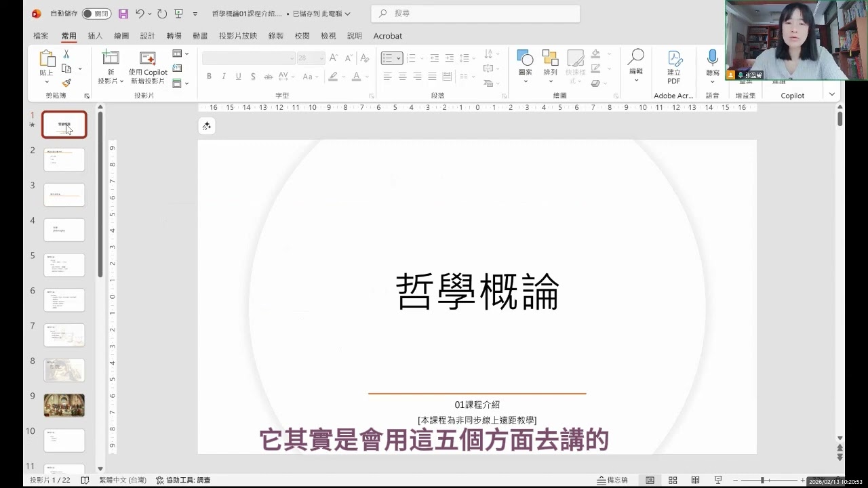Click the text highlight color button
The image size is (868, 488).
point(333,77)
